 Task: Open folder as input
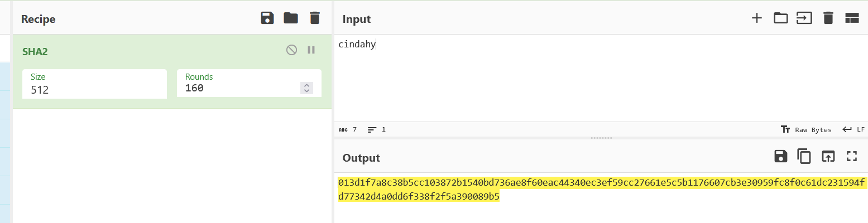780,18
